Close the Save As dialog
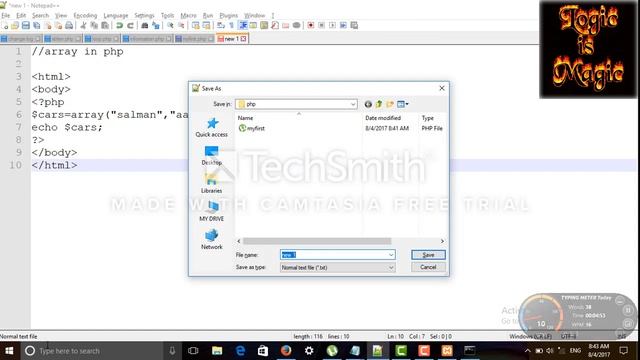 tap(442, 88)
